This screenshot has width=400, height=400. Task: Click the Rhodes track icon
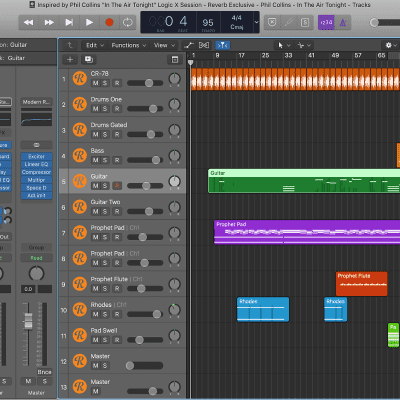coord(80,310)
